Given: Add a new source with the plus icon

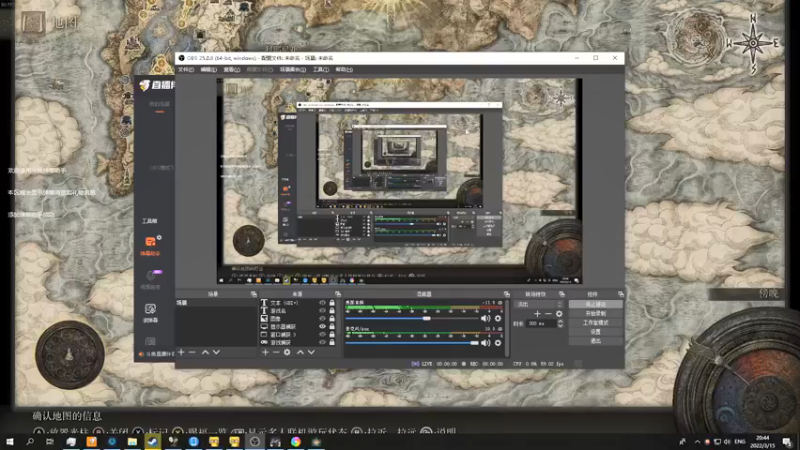Looking at the screenshot, I should tap(265, 352).
